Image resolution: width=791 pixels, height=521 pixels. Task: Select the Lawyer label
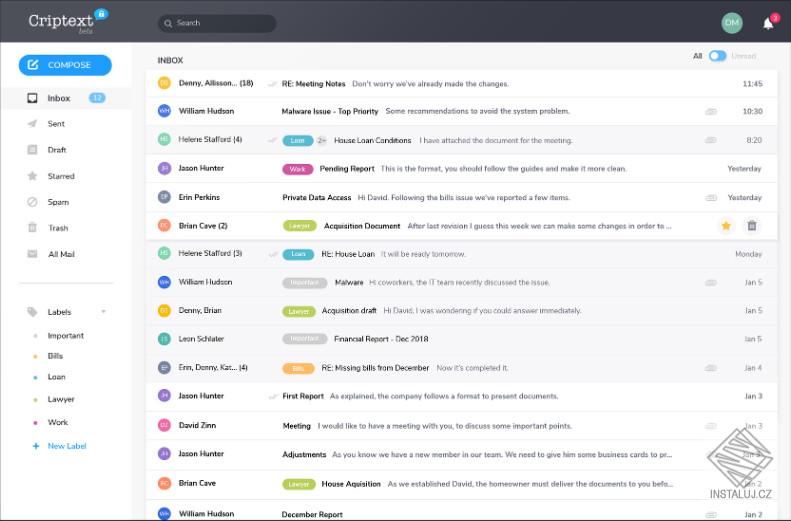[x=61, y=399]
